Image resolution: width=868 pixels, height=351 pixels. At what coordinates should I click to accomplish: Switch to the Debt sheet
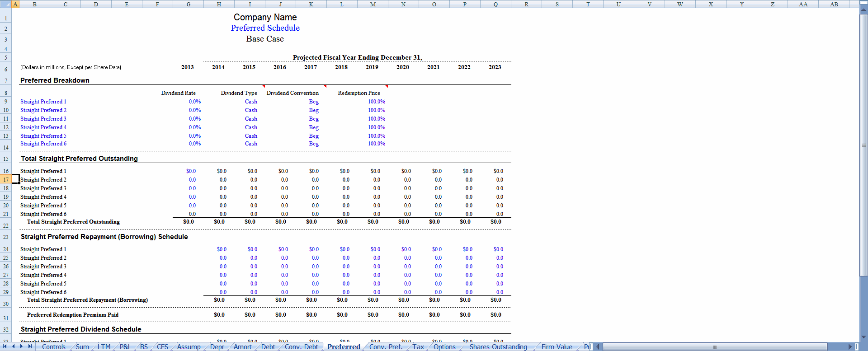[268, 347]
